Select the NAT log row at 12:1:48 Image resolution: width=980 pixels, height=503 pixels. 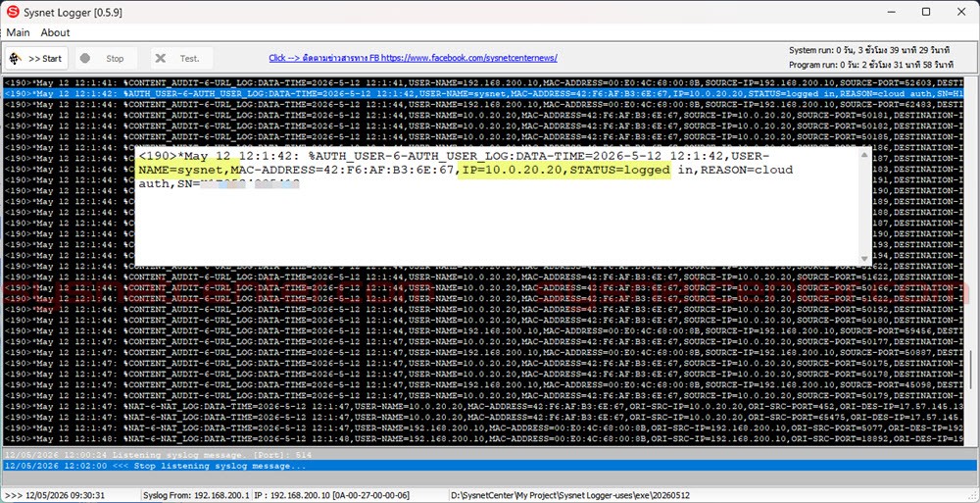tap(483, 439)
